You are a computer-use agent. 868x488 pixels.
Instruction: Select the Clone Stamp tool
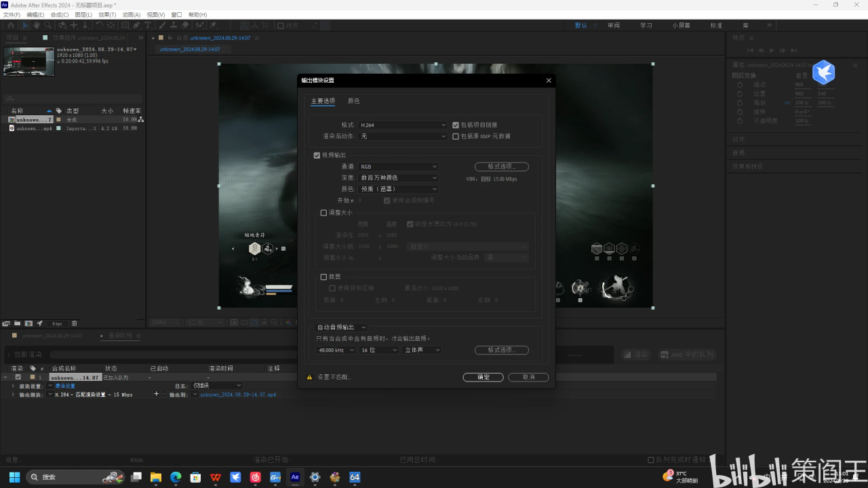pos(174,25)
